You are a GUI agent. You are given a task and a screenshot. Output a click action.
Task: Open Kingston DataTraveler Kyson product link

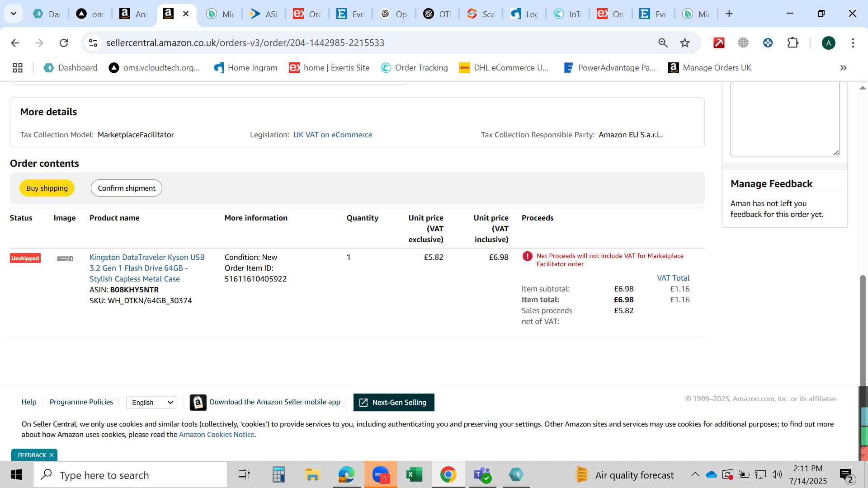click(x=147, y=268)
